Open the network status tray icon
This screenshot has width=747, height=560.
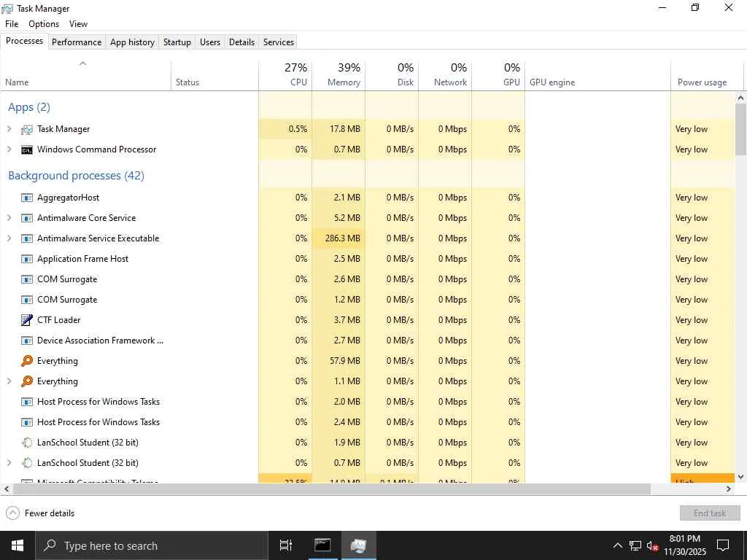click(x=635, y=545)
